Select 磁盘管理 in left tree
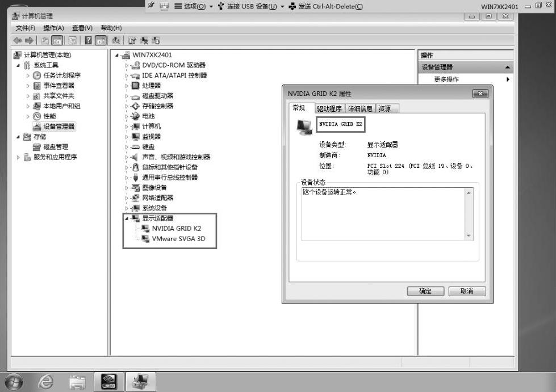The width and height of the screenshot is (556, 392). coord(56,147)
